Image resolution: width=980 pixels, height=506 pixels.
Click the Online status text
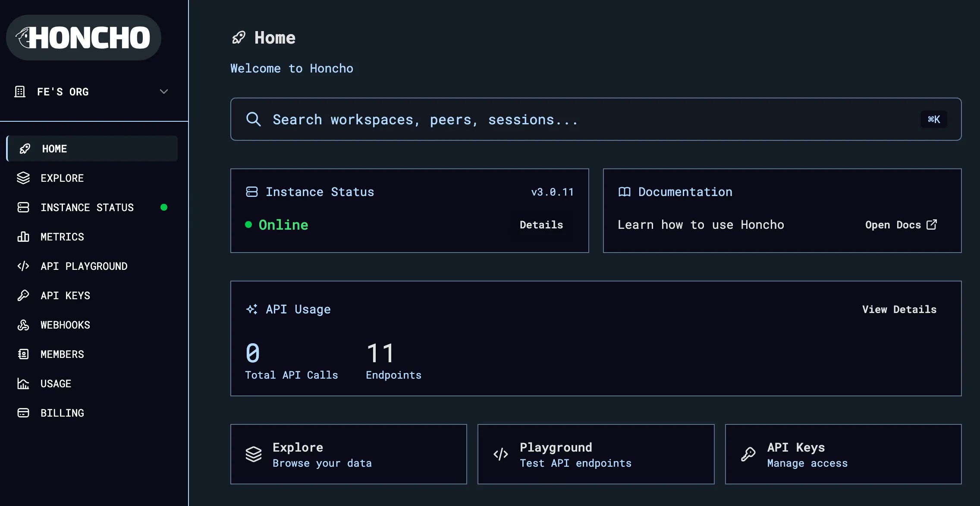(x=283, y=225)
